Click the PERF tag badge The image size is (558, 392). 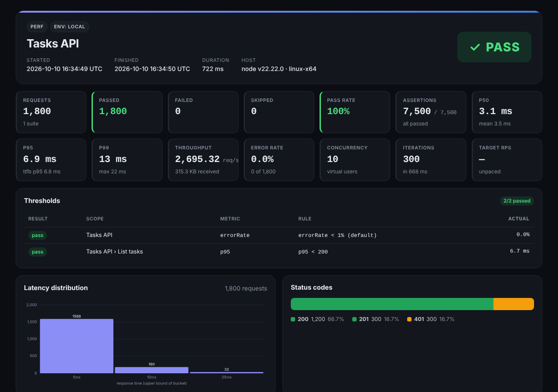37,27
